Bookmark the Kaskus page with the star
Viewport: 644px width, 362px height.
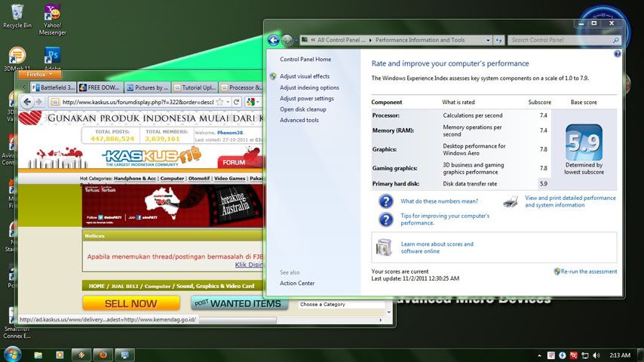[219, 102]
